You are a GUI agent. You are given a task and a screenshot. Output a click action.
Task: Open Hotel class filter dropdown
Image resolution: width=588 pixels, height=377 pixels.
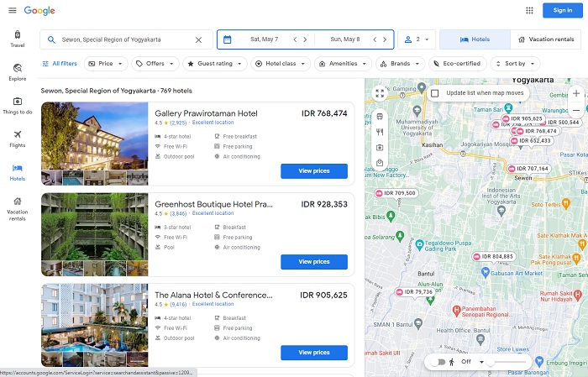coord(281,64)
